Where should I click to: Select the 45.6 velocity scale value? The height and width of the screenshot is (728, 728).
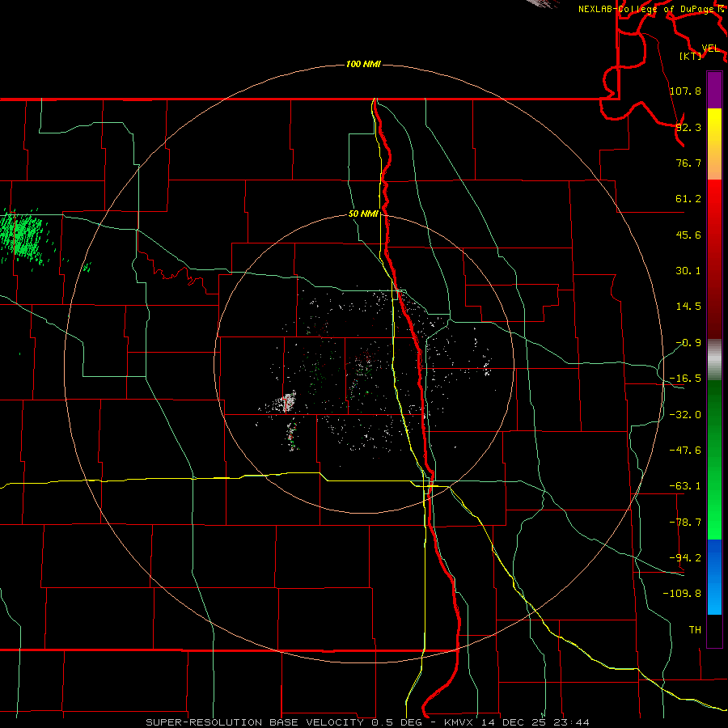tap(688, 235)
